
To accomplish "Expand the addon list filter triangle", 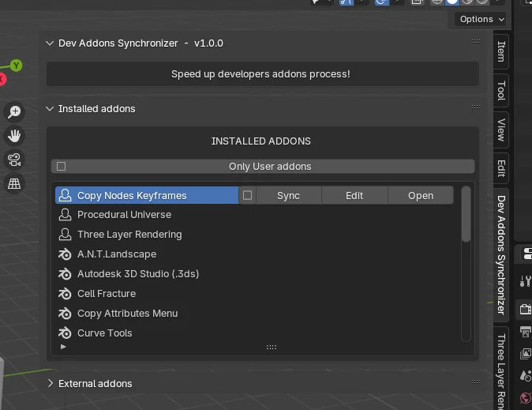I will pos(63,347).
